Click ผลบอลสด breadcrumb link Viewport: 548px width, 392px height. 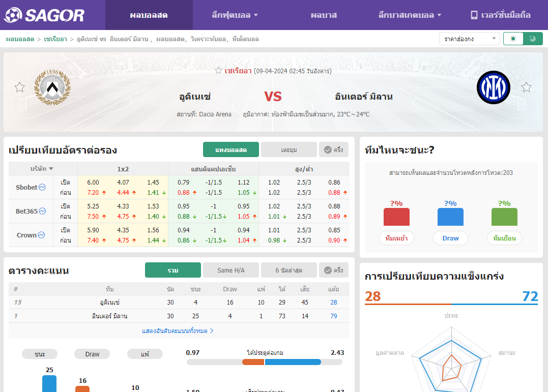20,39
